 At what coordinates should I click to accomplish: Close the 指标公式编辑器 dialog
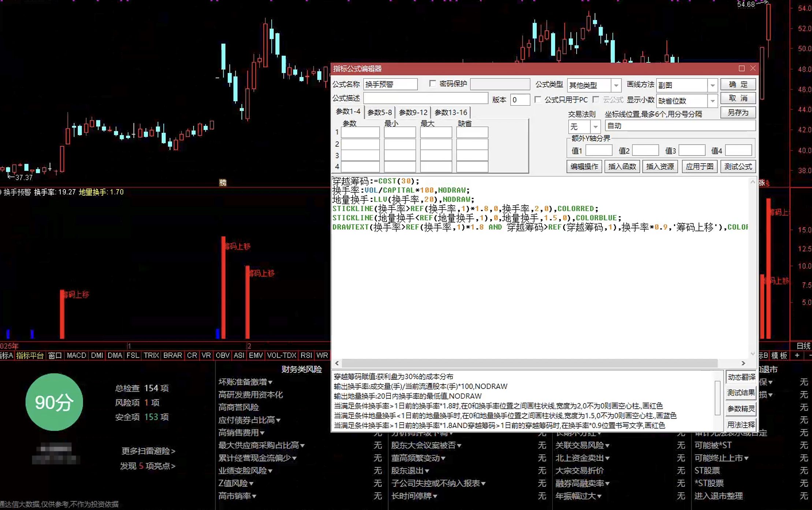753,69
